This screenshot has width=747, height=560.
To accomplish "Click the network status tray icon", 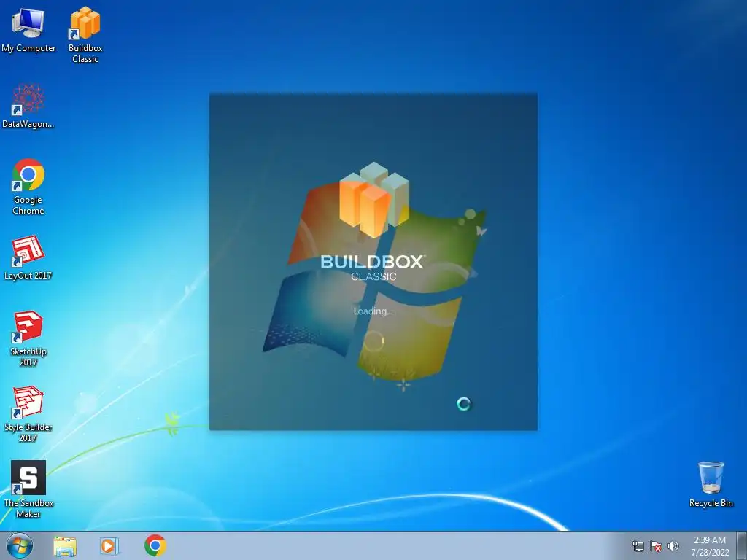I will coord(638,546).
